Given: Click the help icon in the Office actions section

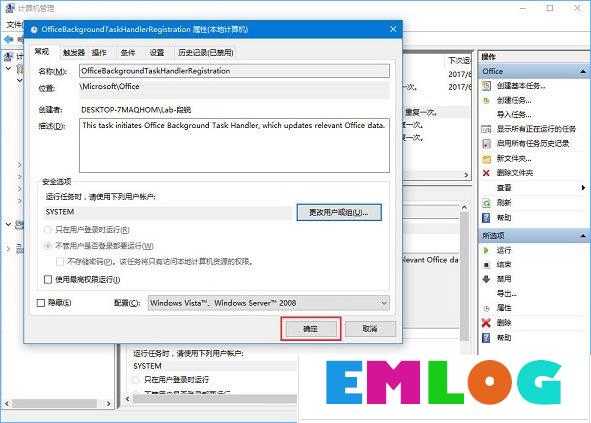Looking at the screenshot, I should tap(487, 218).
